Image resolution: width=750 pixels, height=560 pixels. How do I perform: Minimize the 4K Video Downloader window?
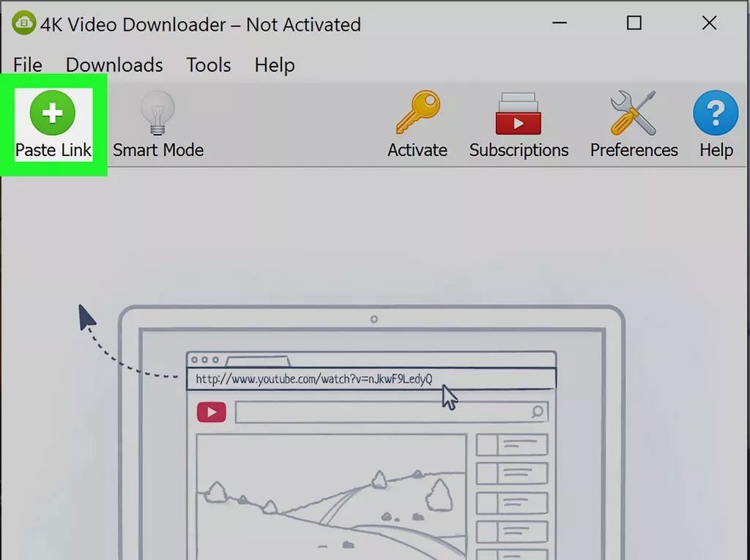[x=560, y=24]
